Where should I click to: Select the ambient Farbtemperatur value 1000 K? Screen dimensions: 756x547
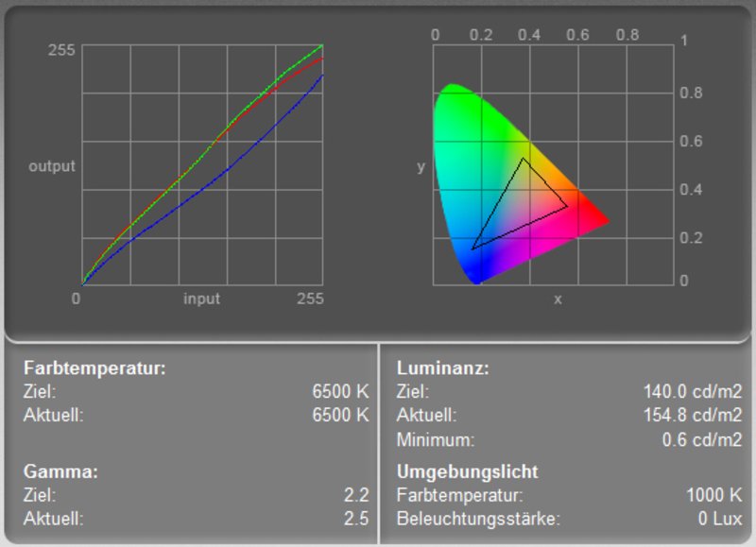point(713,495)
